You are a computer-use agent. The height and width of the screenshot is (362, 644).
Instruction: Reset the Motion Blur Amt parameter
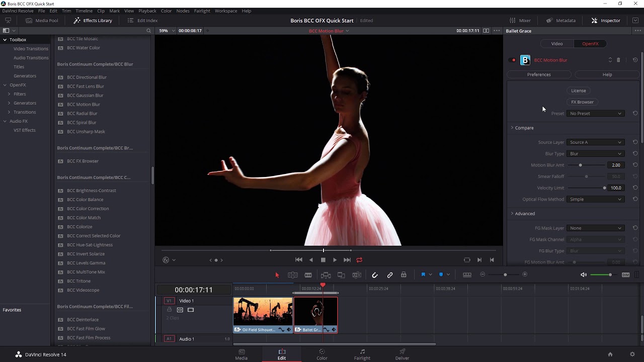(635, 165)
